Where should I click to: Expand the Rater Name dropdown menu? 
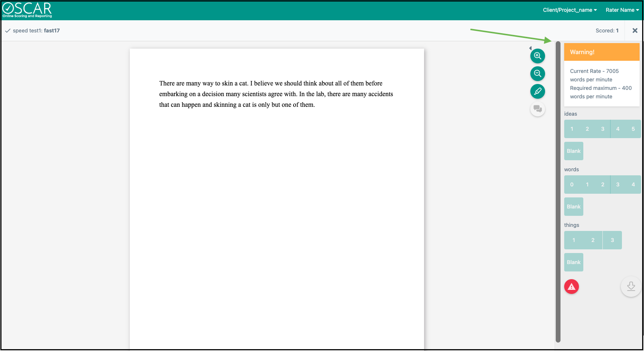(x=622, y=10)
